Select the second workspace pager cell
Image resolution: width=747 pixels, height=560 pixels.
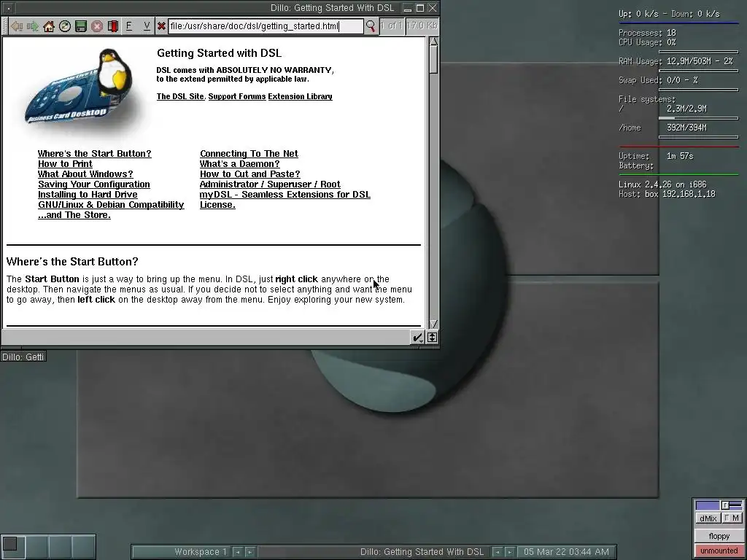pyautogui.click(x=36, y=546)
